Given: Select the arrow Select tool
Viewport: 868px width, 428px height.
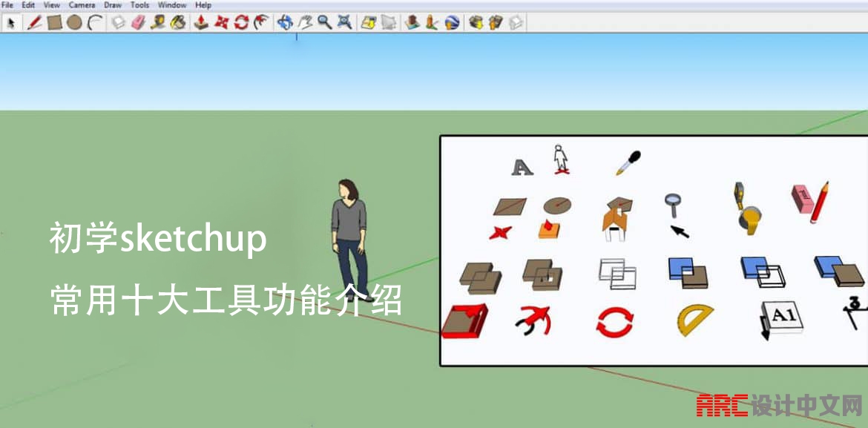Looking at the screenshot, I should [11, 23].
